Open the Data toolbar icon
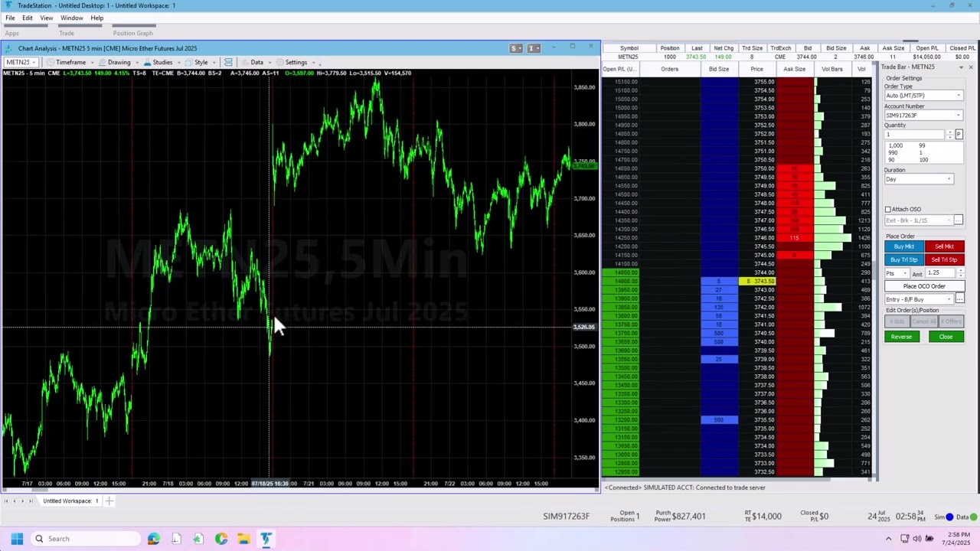Viewport: 980px width, 551px height. tap(246, 62)
